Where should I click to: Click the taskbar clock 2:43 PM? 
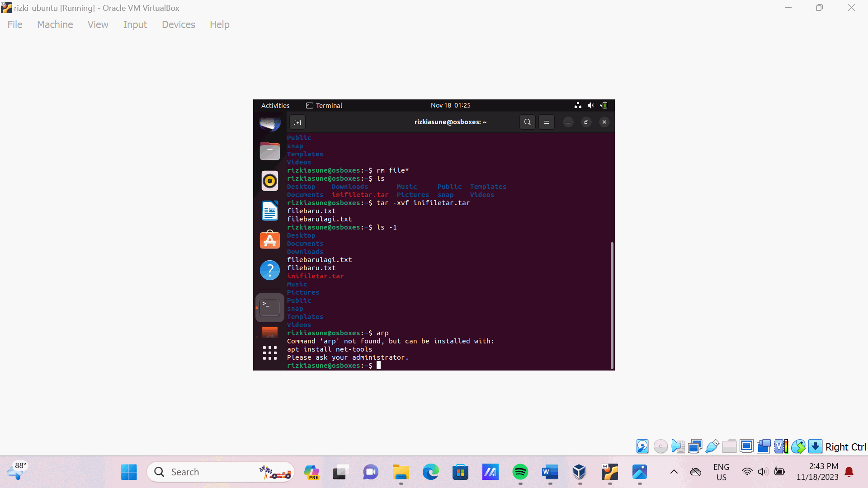coord(817,472)
